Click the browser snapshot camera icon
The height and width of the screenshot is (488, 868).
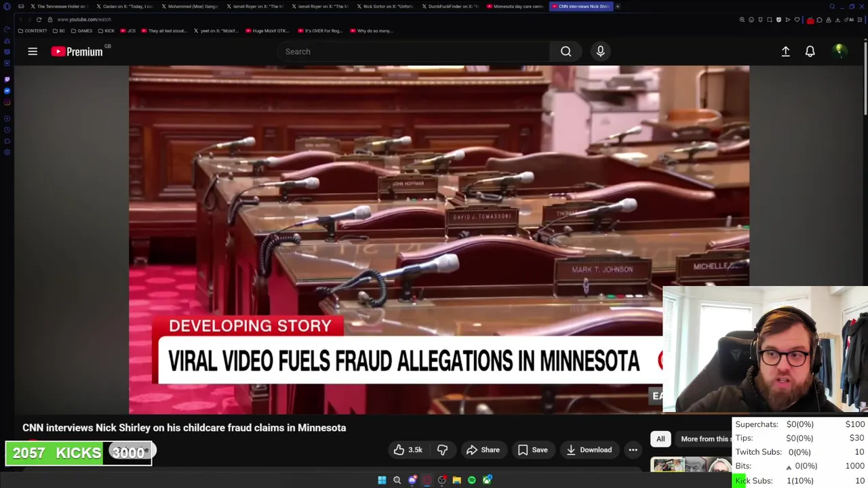point(770,20)
